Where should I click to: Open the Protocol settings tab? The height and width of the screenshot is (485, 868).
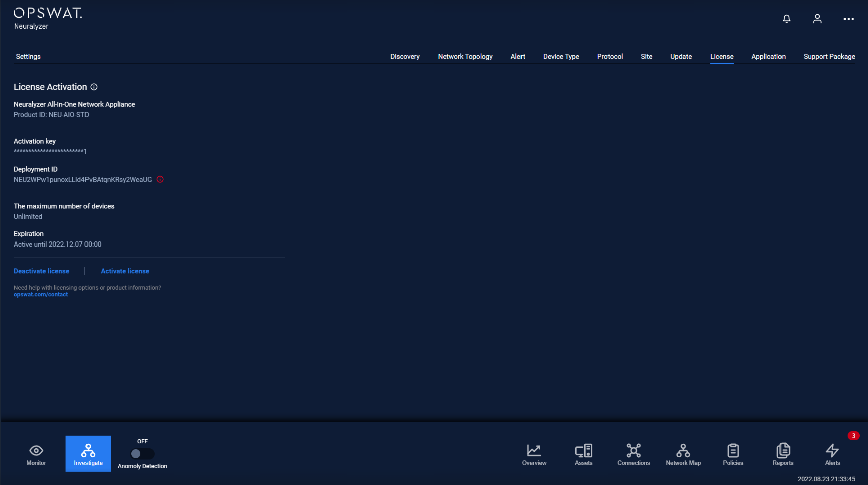610,57
